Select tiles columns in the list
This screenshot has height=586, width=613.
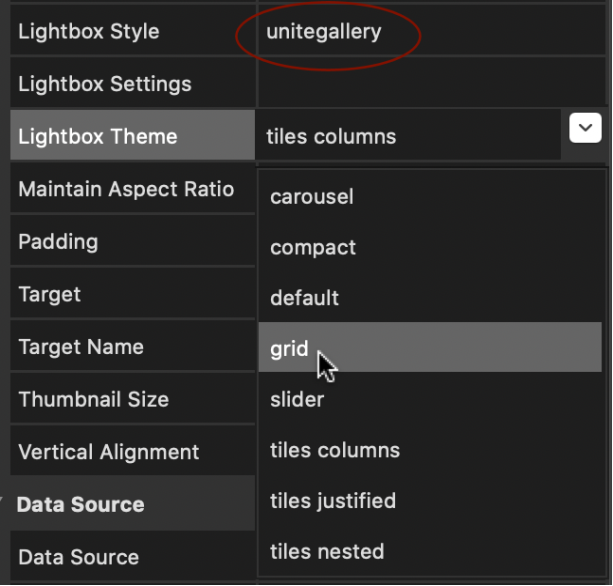tap(430, 450)
